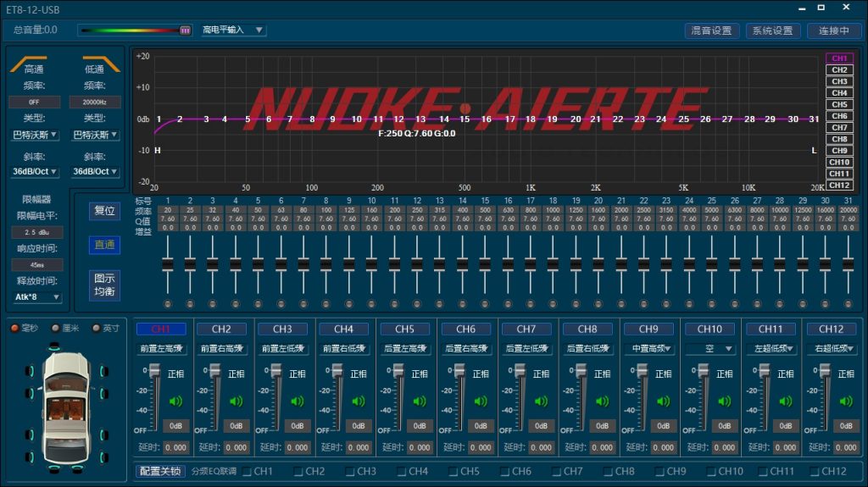Mute the CH7 speaker icon
The height and width of the screenshot is (487, 868).
point(541,401)
